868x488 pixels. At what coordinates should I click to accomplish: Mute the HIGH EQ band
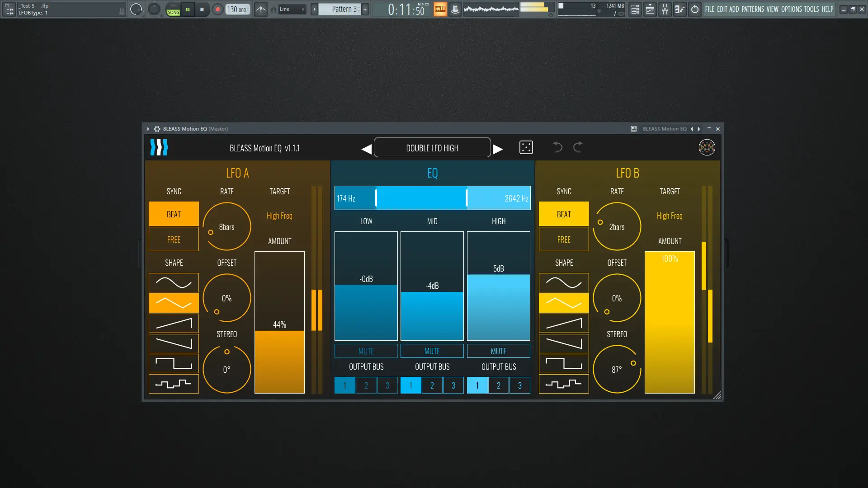pyautogui.click(x=498, y=351)
